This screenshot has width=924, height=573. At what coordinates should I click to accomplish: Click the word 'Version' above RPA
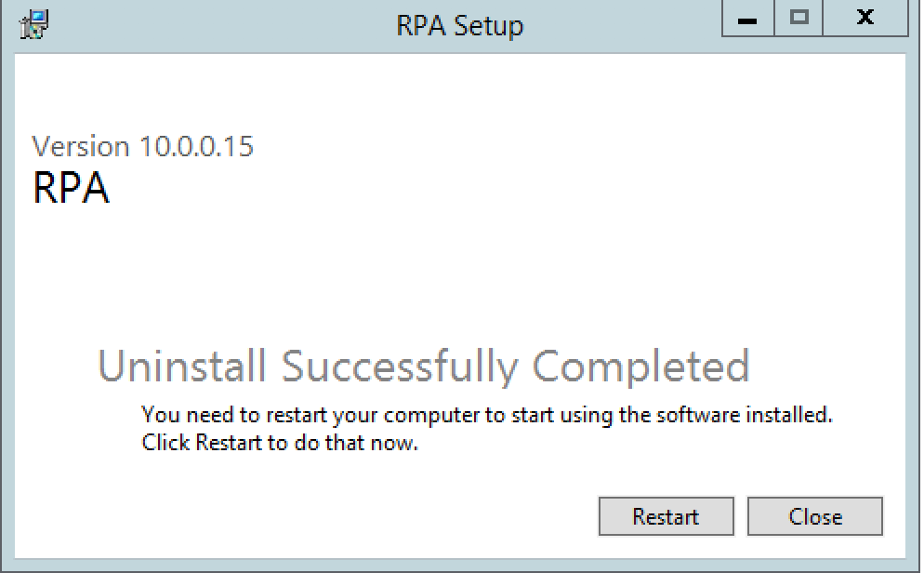(81, 146)
